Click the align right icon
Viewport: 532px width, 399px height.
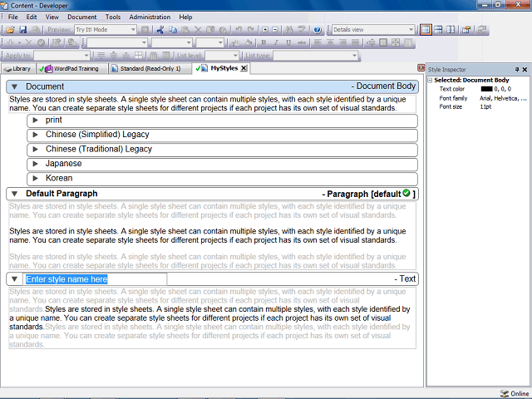342,42
